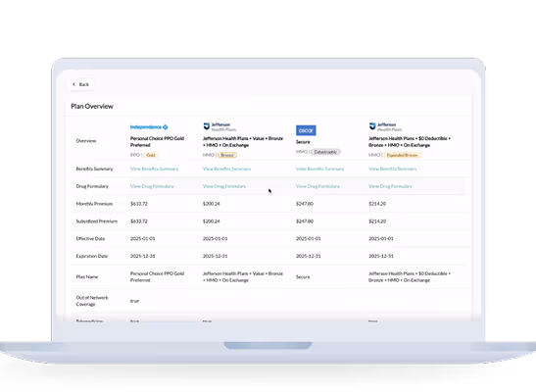The image size is (536, 392).
Task: Click the Out of Network Coverage label
Action: [92, 301]
